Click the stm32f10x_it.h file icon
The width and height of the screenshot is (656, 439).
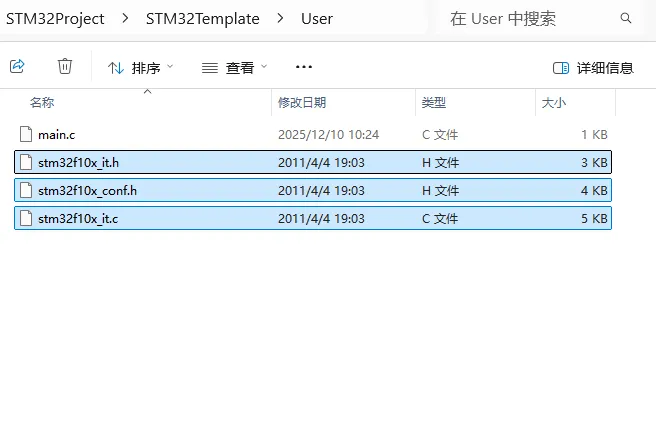coord(27,162)
